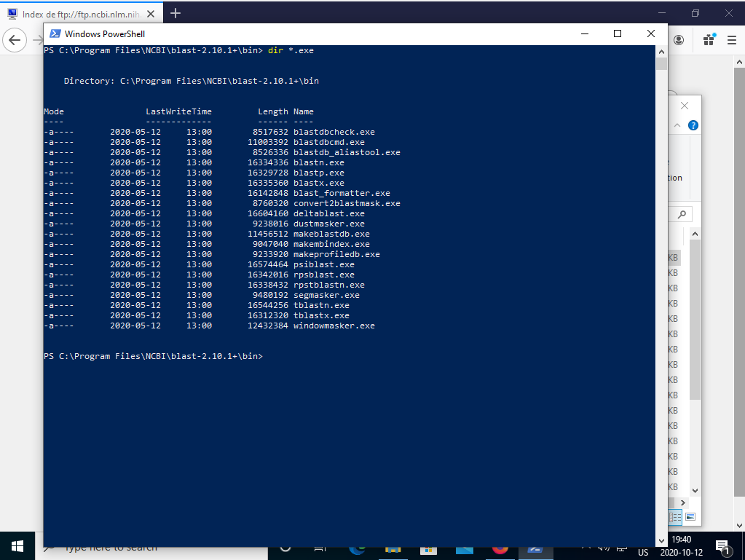Open the Firefox account icon
This screenshot has height=560, width=745.
tap(679, 40)
